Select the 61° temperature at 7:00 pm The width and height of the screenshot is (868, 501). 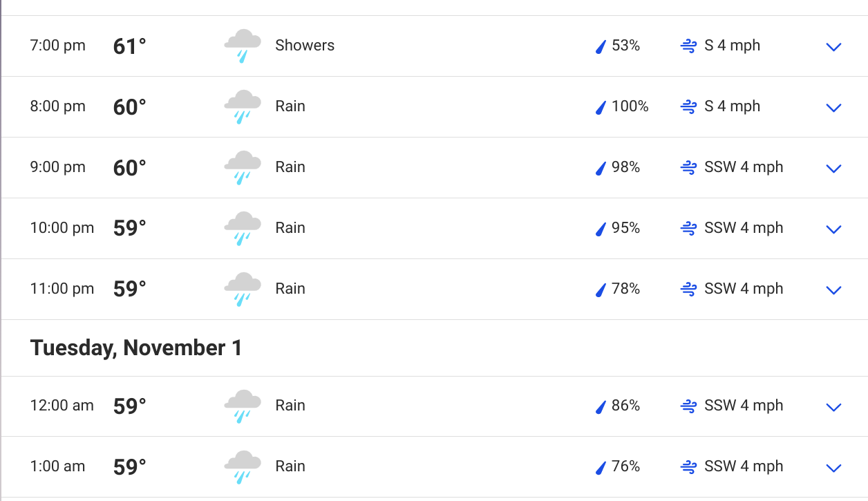pyautogui.click(x=130, y=46)
